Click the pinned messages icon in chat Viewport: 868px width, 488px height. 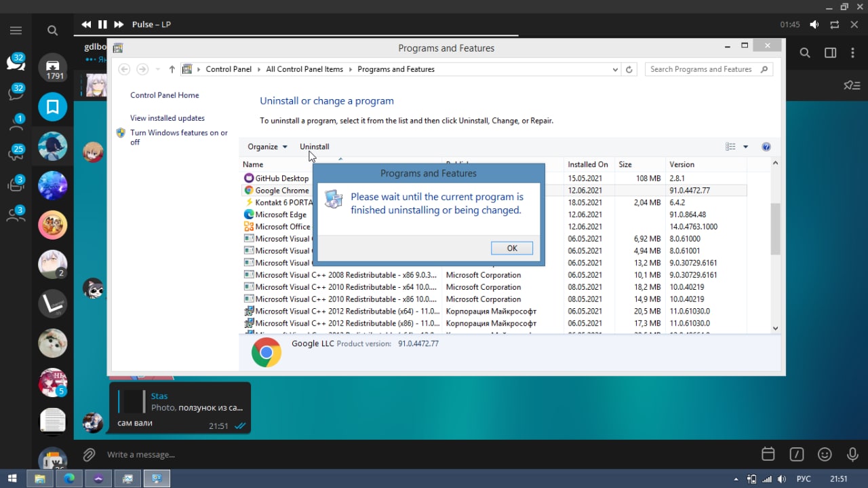[852, 86]
